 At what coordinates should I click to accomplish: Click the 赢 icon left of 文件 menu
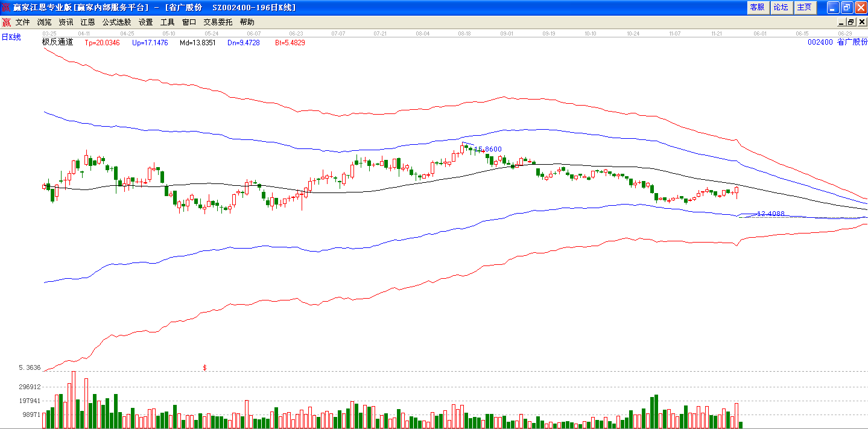(7, 22)
